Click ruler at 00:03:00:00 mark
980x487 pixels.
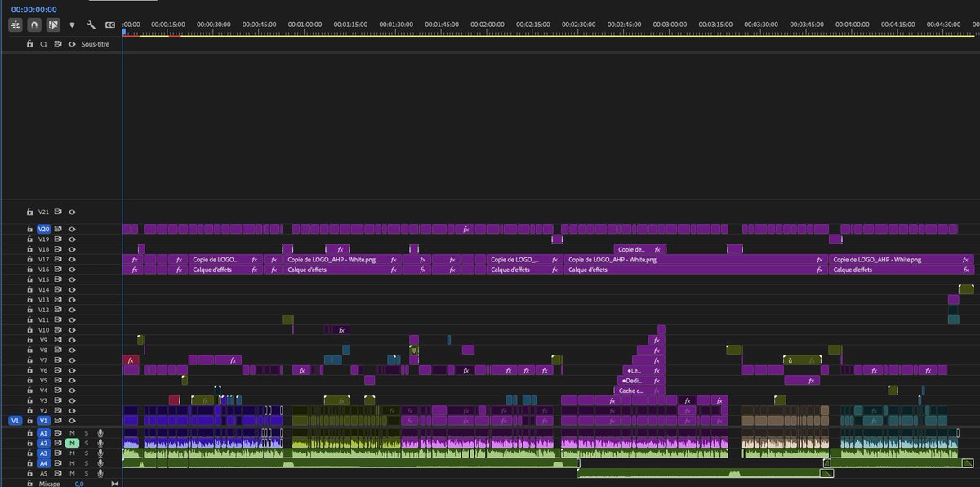(x=670, y=25)
